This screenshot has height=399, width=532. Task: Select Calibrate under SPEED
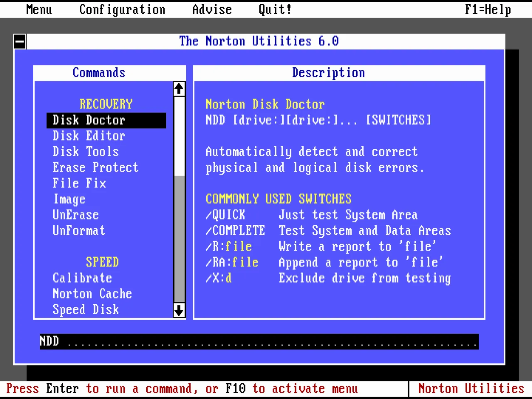(82, 278)
